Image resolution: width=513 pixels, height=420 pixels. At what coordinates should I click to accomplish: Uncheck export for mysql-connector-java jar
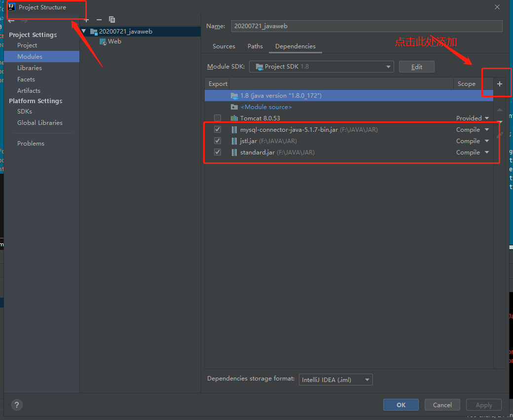pos(218,129)
